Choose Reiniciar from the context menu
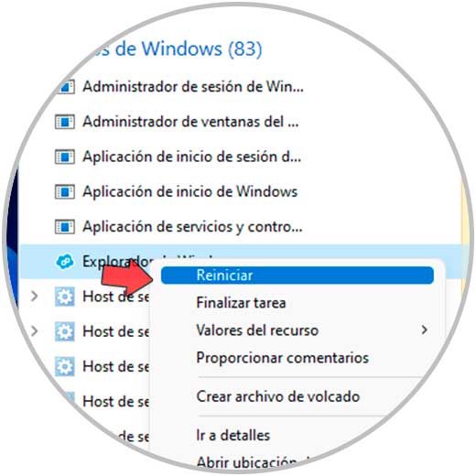 [297, 276]
